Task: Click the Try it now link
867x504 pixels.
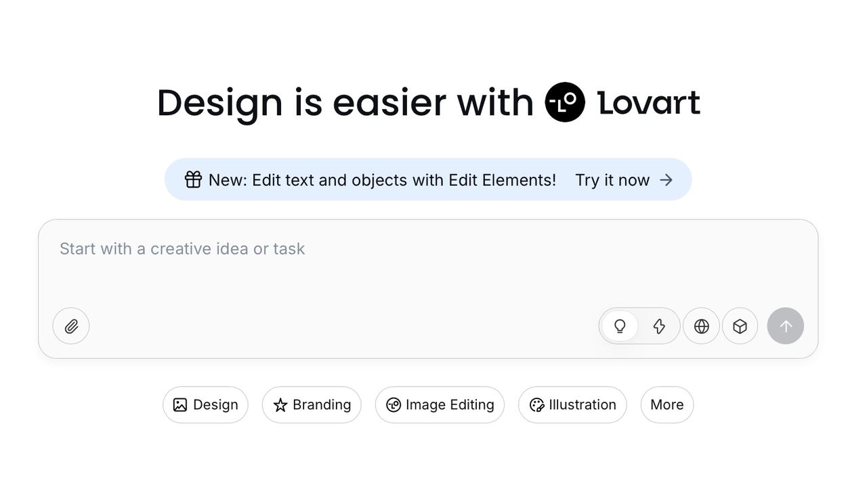Action: click(612, 180)
